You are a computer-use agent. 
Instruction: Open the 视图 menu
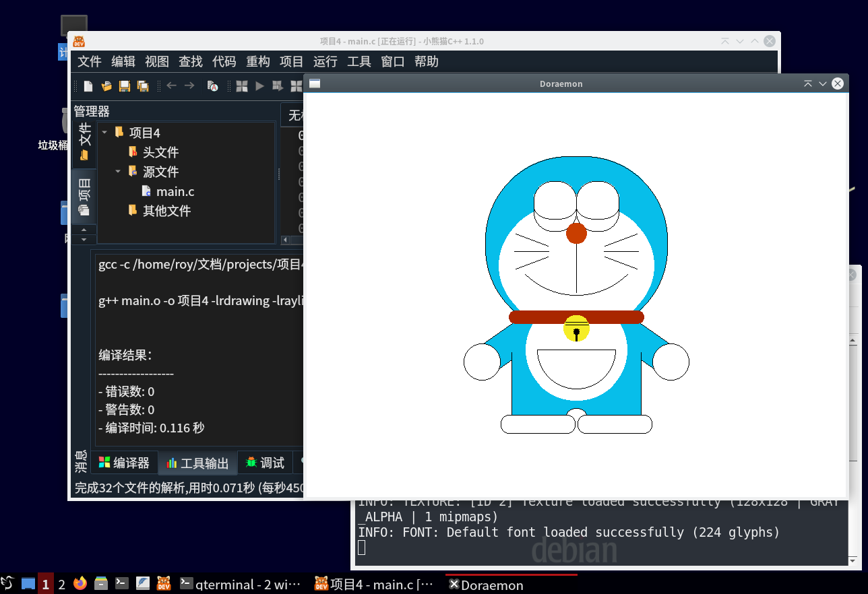tap(157, 61)
